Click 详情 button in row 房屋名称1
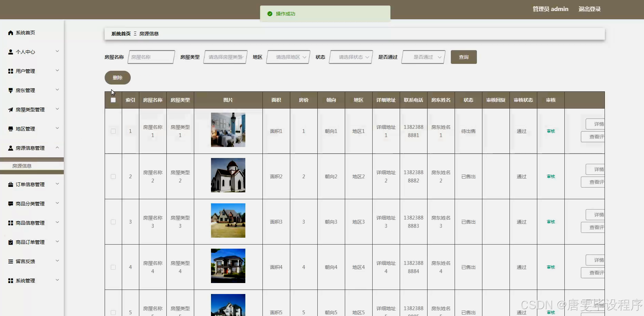This screenshot has width=644, height=316. [x=595, y=124]
